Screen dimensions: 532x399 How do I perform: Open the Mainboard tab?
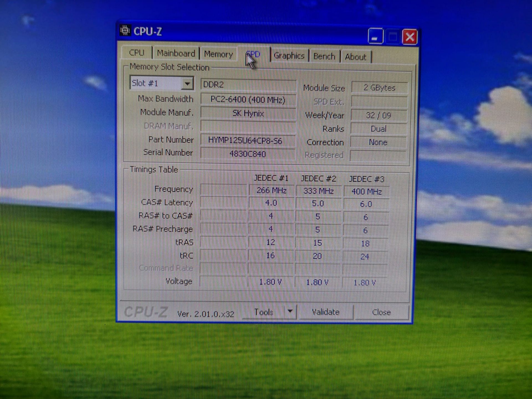176,53
